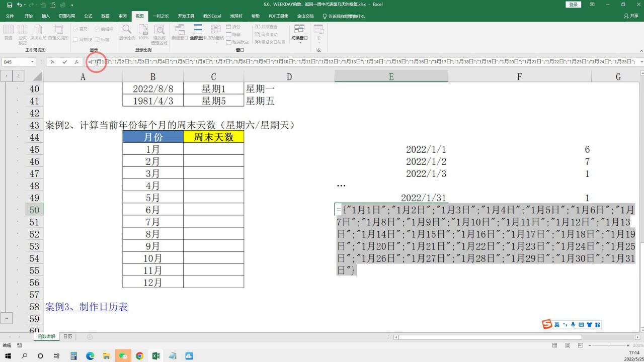Click the fx Insert Function icon
This screenshot has width=644, height=362.
pyautogui.click(x=76, y=62)
